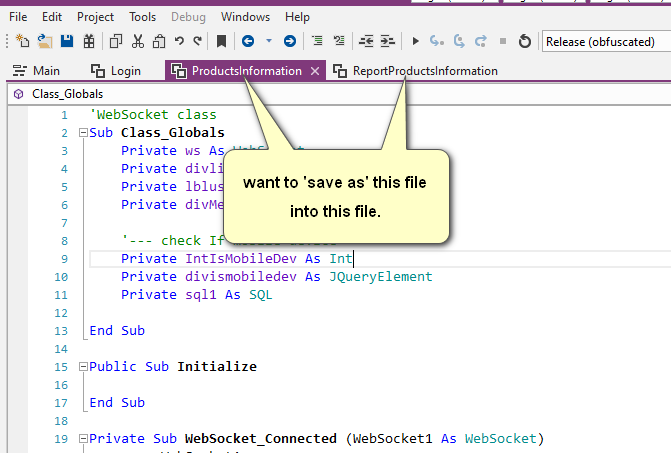The image size is (671, 453).
Task: Switch to the Main module tab
Action: pyautogui.click(x=36, y=71)
